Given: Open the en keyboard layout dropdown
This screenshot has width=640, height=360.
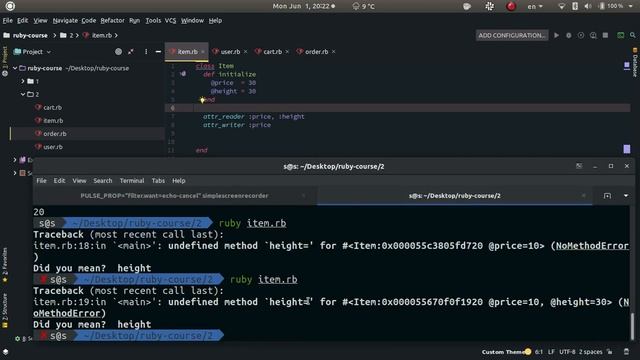Looking at the screenshot, I should 535,6.
